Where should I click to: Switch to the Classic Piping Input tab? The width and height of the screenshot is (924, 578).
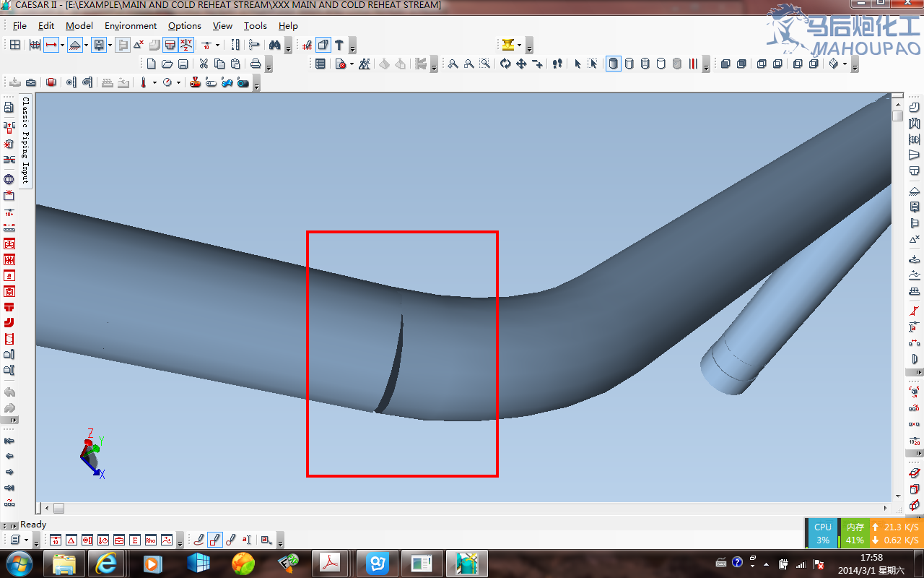click(x=25, y=140)
